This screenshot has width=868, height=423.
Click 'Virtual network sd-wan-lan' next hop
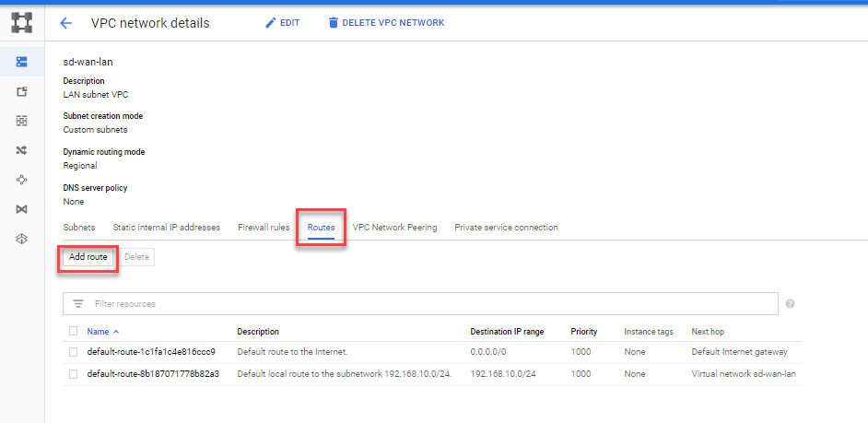pos(744,374)
